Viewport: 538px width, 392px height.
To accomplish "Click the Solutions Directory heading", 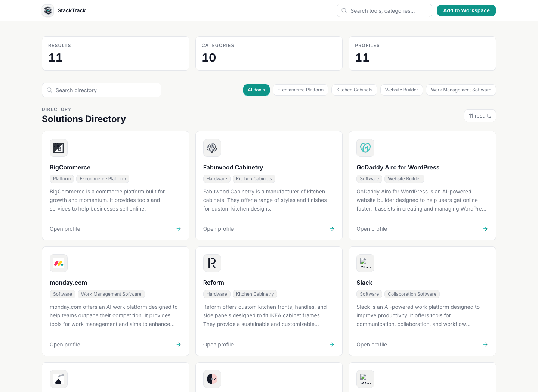I will [x=84, y=119].
